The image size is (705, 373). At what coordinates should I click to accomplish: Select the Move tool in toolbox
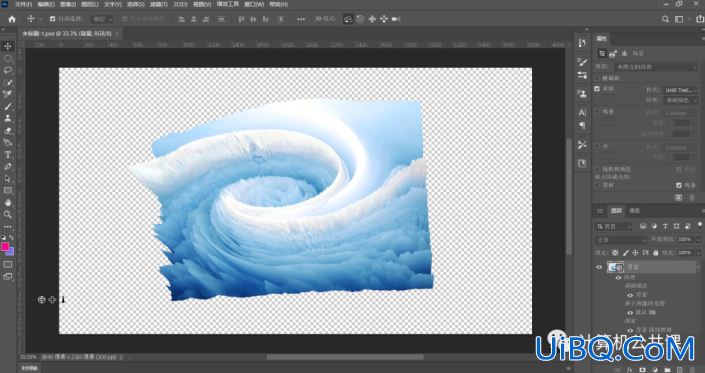point(8,46)
